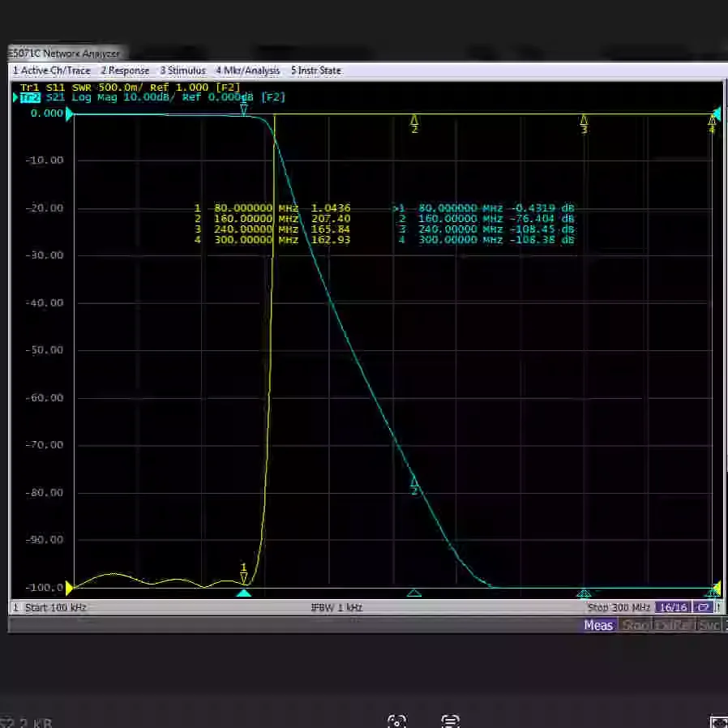Screen dimensions: 728x728
Task: Open the Mkr/Analysis menu
Action: [248, 71]
